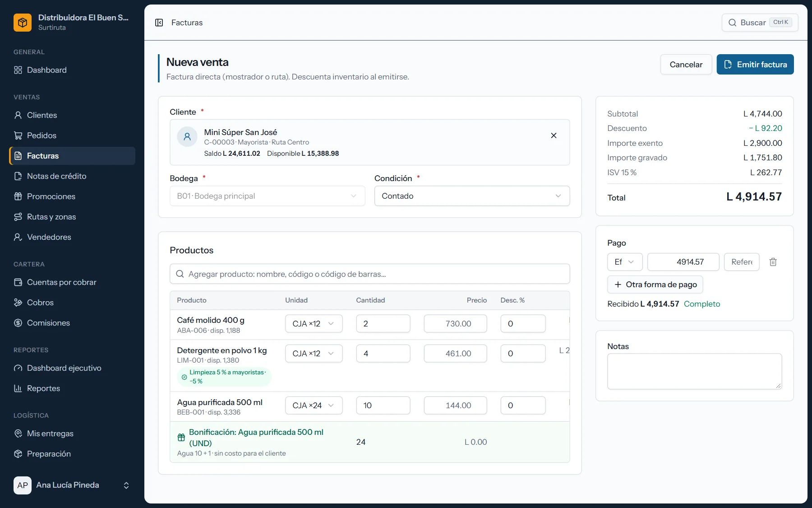This screenshot has width=812, height=508.
Task: Open Dashboard from the sidebar
Action: click(72, 70)
